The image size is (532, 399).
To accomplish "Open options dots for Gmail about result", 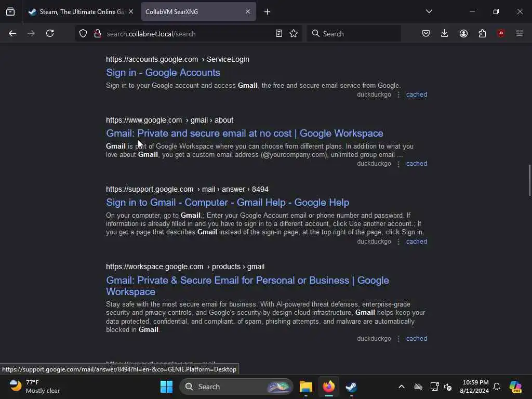I will [x=398, y=164].
